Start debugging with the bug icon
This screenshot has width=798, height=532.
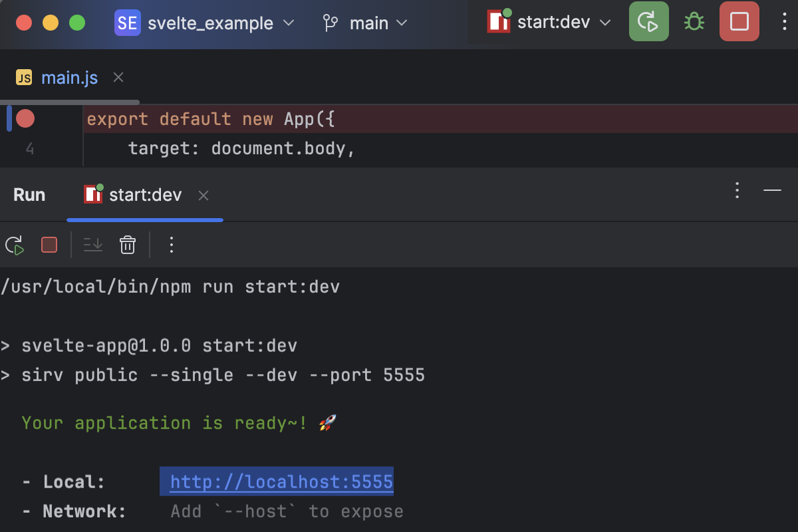(x=694, y=21)
